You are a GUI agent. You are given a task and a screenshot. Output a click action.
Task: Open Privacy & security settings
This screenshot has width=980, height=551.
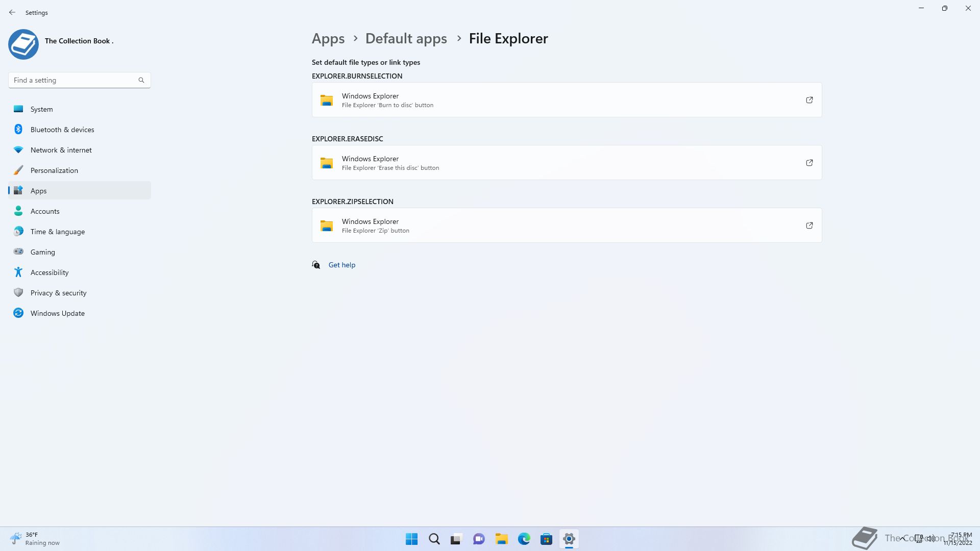[x=80, y=293]
